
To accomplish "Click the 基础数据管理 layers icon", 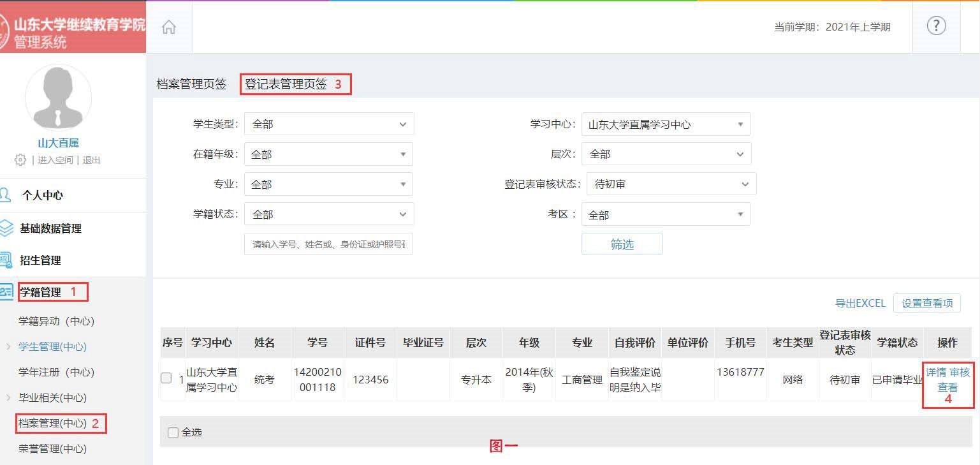I will (6, 228).
